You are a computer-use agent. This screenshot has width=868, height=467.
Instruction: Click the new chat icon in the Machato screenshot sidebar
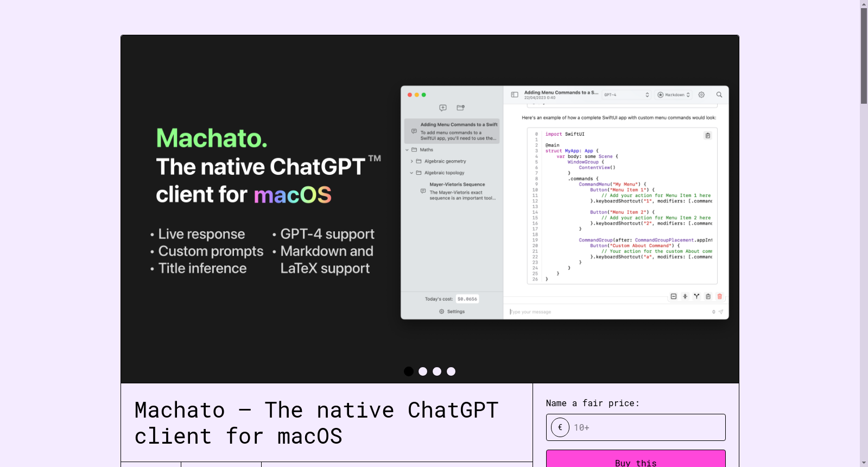[x=443, y=108]
